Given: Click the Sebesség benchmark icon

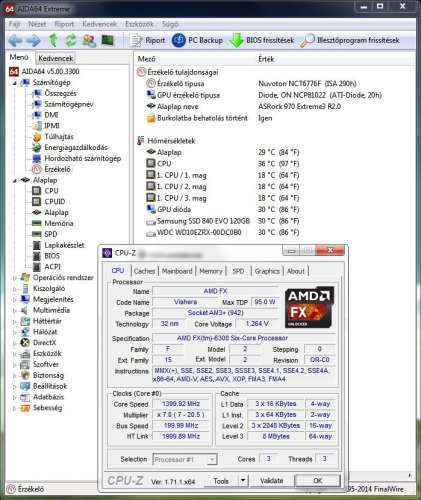Looking at the screenshot, I should (25, 408).
